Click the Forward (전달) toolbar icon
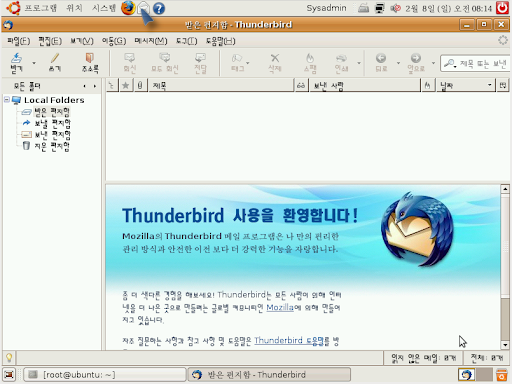This screenshot has height=384, width=512. (200, 58)
